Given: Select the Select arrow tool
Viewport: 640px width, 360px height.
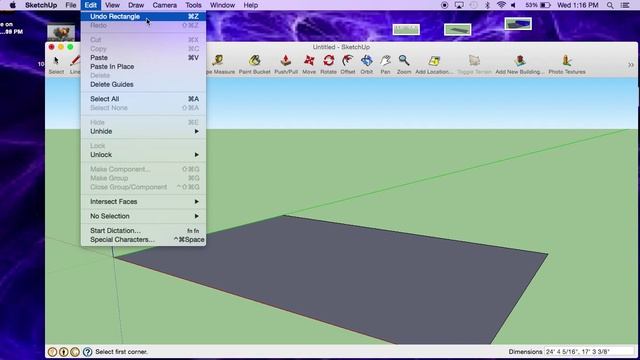Looking at the screenshot, I should [x=56, y=64].
